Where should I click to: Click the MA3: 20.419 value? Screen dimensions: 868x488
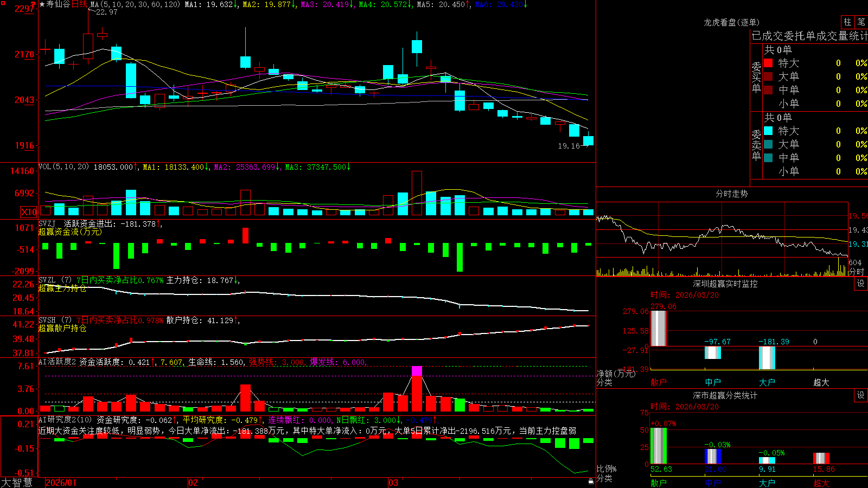click(327, 4)
